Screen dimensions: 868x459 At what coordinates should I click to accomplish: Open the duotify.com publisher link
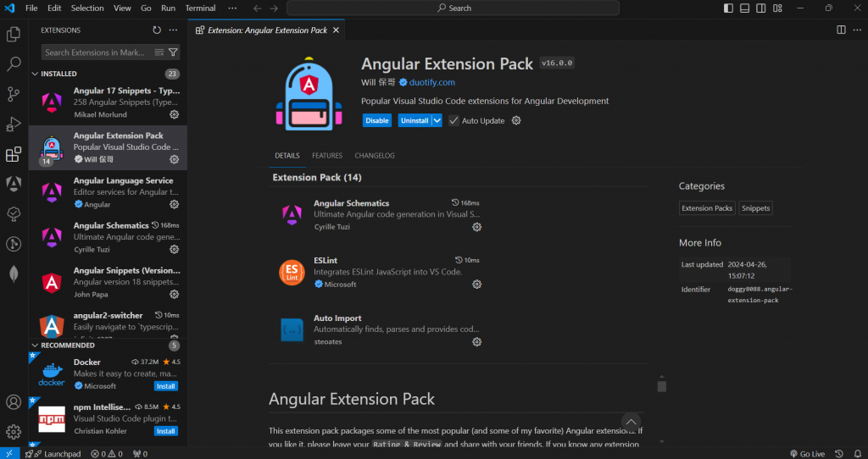pyautogui.click(x=431, y=82)
